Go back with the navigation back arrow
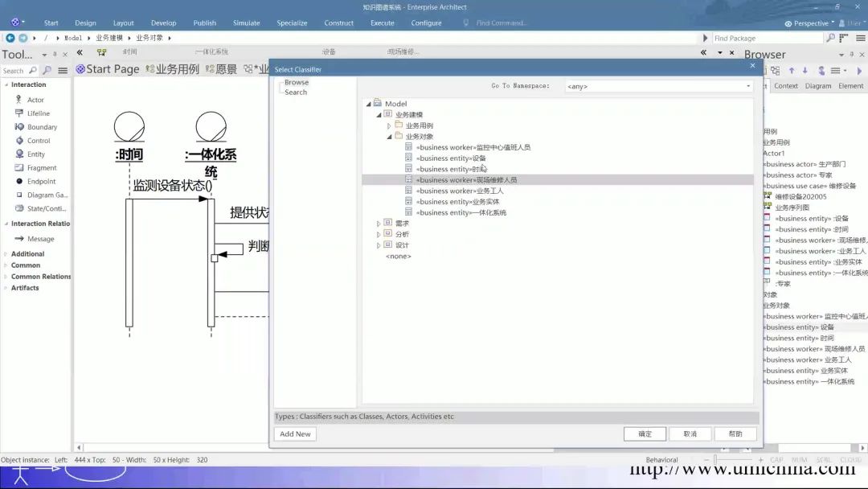Screen dimensions: 868x489 click(10, 38)
